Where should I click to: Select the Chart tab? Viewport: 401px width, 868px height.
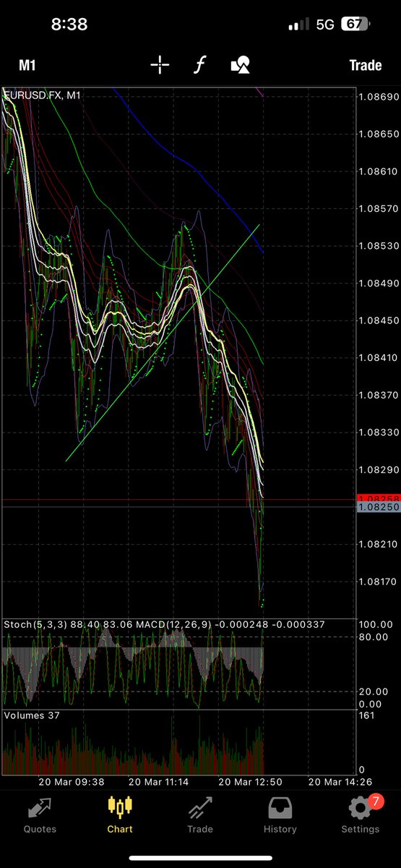tap(120, 814)
